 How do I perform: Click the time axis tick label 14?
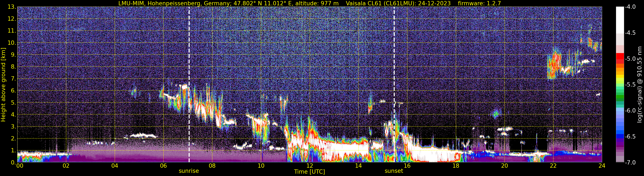tap(358, 166)
